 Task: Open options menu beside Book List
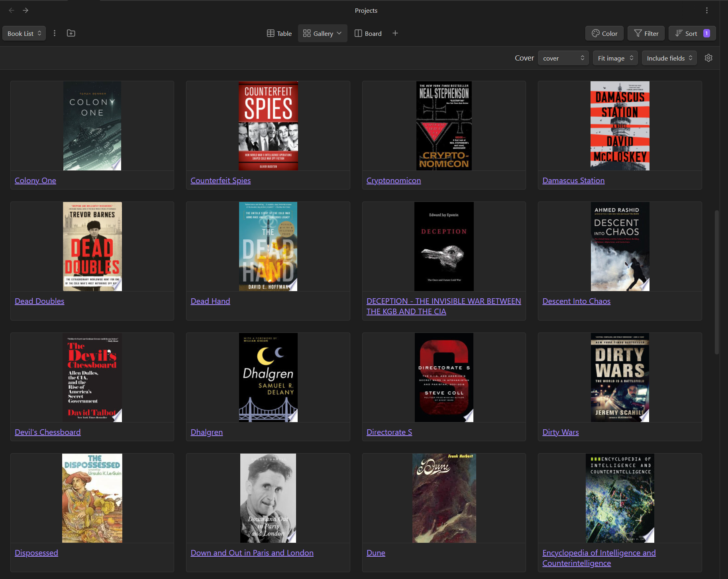point(55,33)
